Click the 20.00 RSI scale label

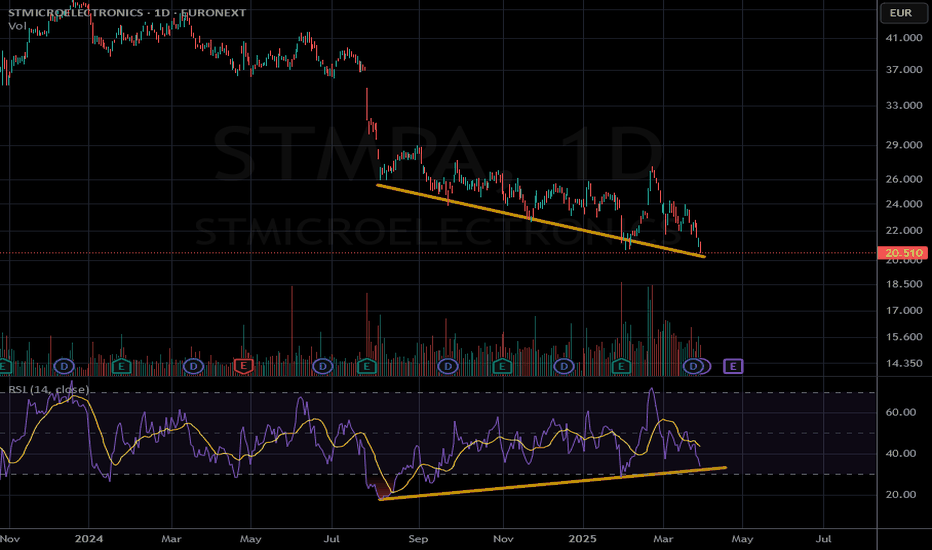point(900,494)
